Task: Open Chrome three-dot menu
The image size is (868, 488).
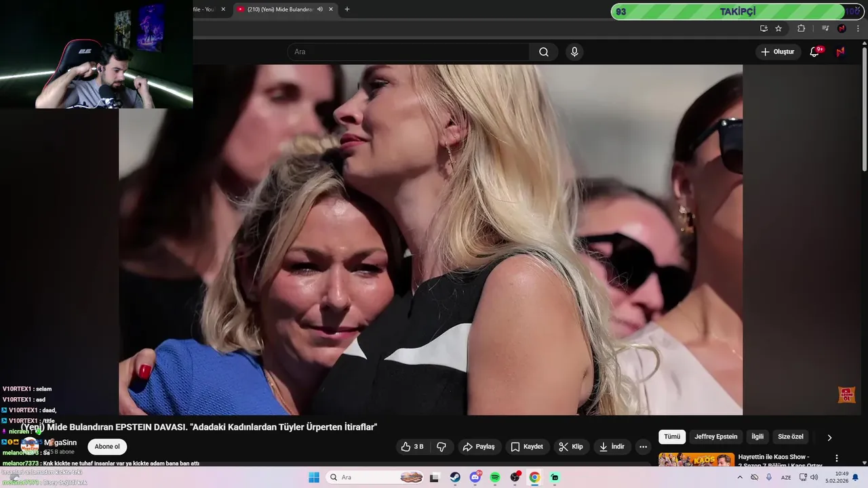Action: 859,28
